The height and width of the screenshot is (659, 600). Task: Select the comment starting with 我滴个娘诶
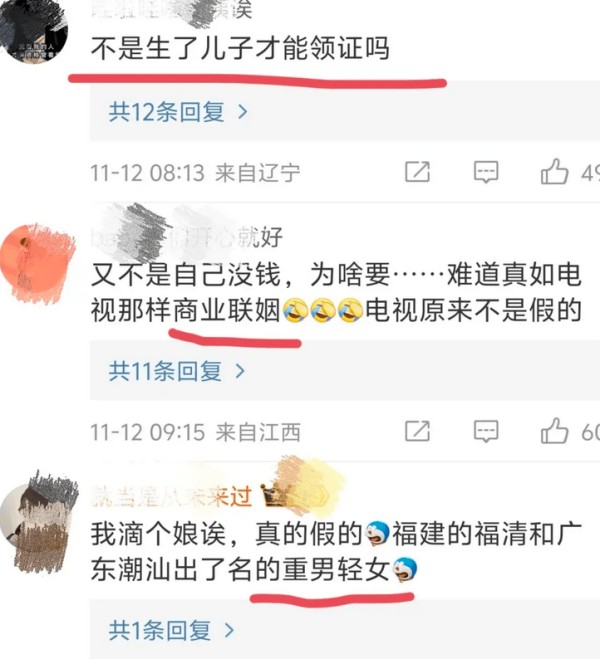336,553
